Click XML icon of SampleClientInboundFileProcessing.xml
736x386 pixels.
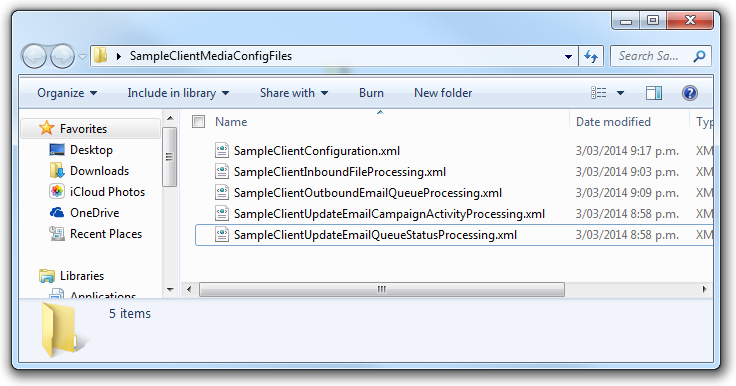(222, 171)
